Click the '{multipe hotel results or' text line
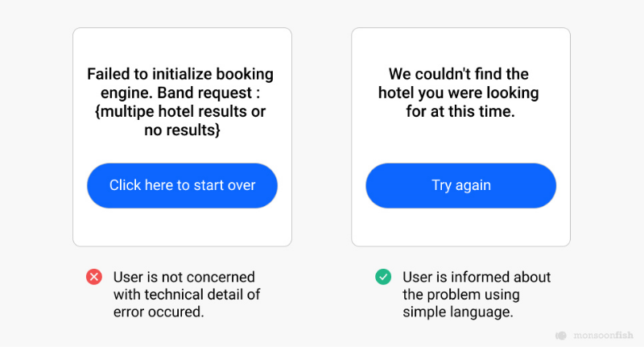Screen dimensions: 644x347 click(180, 112)
